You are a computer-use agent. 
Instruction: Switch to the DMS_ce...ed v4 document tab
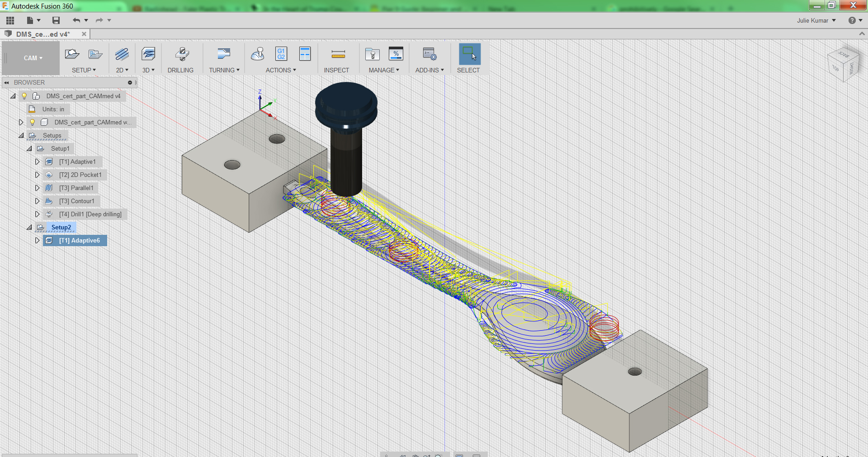[43, 34]
